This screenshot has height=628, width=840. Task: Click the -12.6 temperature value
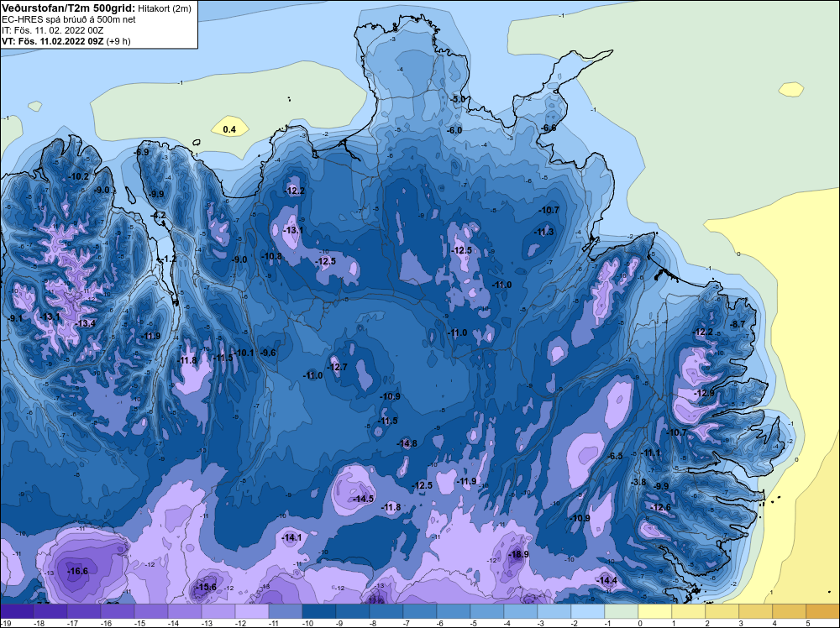660,507
